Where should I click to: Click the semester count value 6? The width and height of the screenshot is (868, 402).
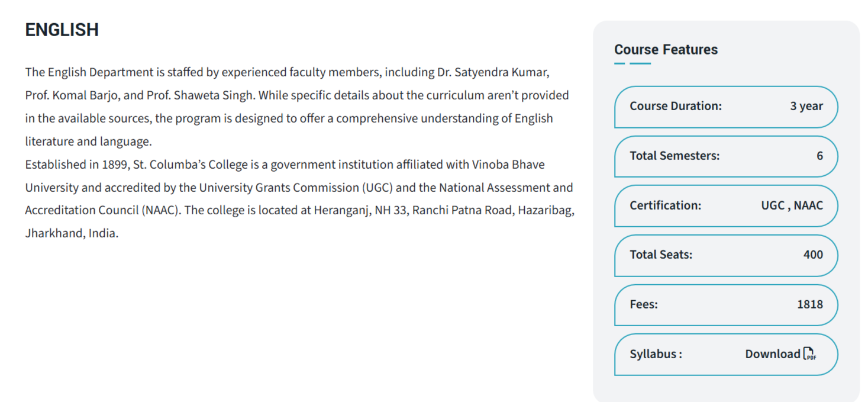tap(819, 156)
